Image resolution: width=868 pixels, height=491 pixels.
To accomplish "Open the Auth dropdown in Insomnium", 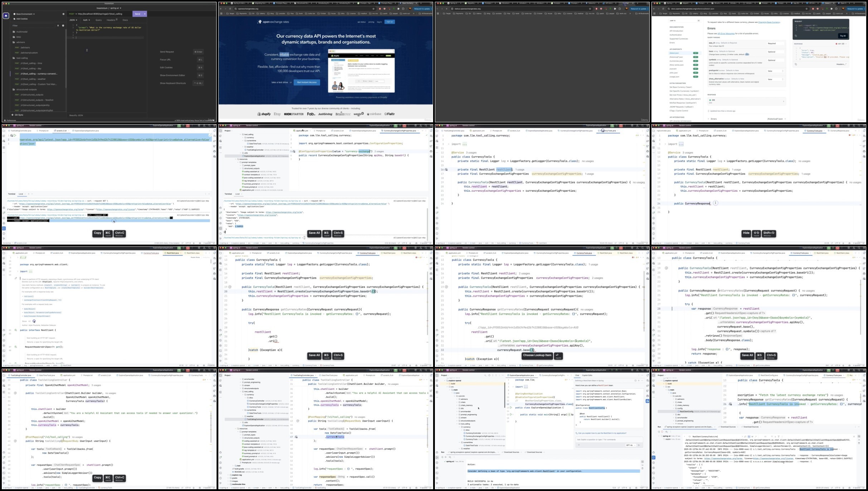I will [86, 20].
